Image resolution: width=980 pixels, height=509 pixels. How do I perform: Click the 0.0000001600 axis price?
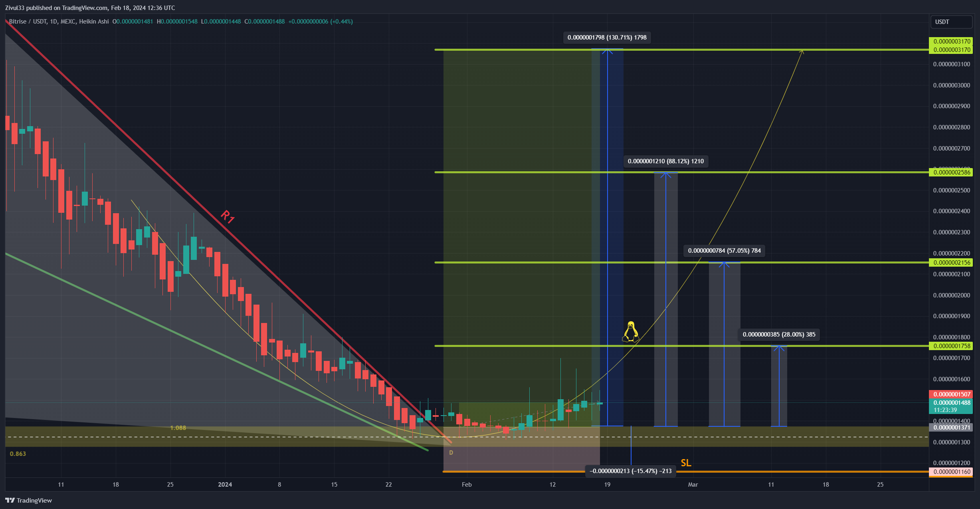(x=951, y=379)
